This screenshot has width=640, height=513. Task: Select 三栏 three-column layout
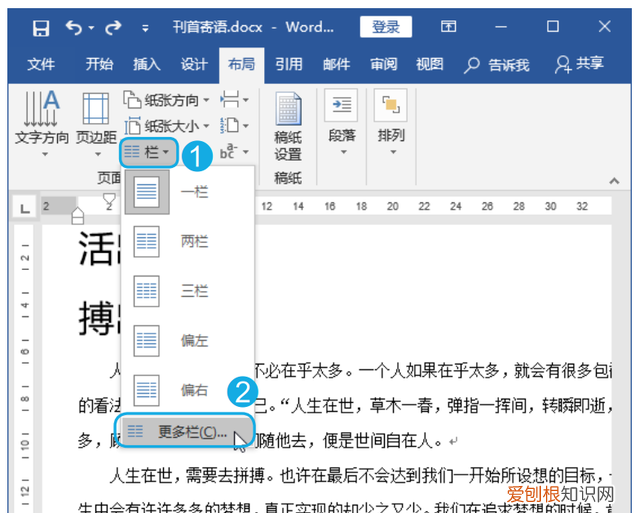coord(188,291)
